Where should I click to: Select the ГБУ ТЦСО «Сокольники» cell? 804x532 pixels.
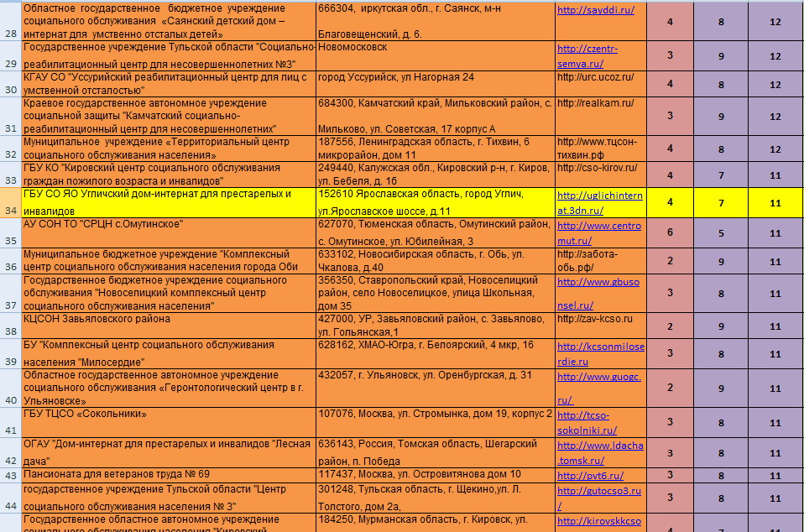pyautogui.click(x=169, y=422)
